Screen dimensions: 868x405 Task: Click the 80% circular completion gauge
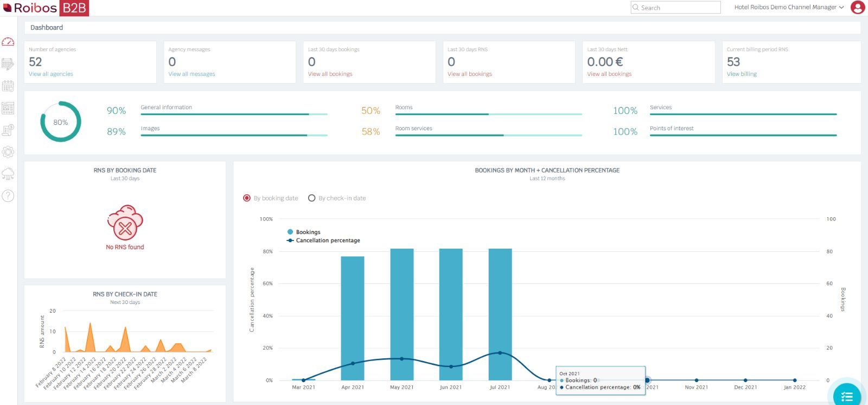point(61,122)
